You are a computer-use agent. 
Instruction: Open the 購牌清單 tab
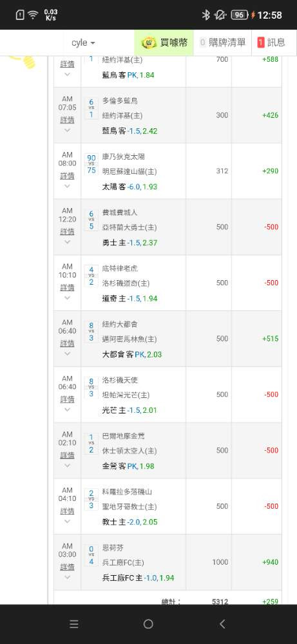point(222,43)
